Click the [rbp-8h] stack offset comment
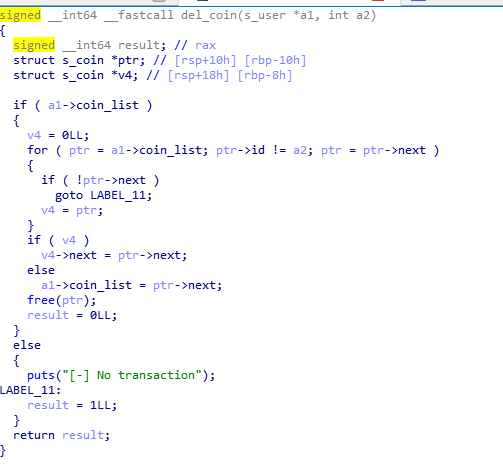503x473 pixels. coord(265,75)
